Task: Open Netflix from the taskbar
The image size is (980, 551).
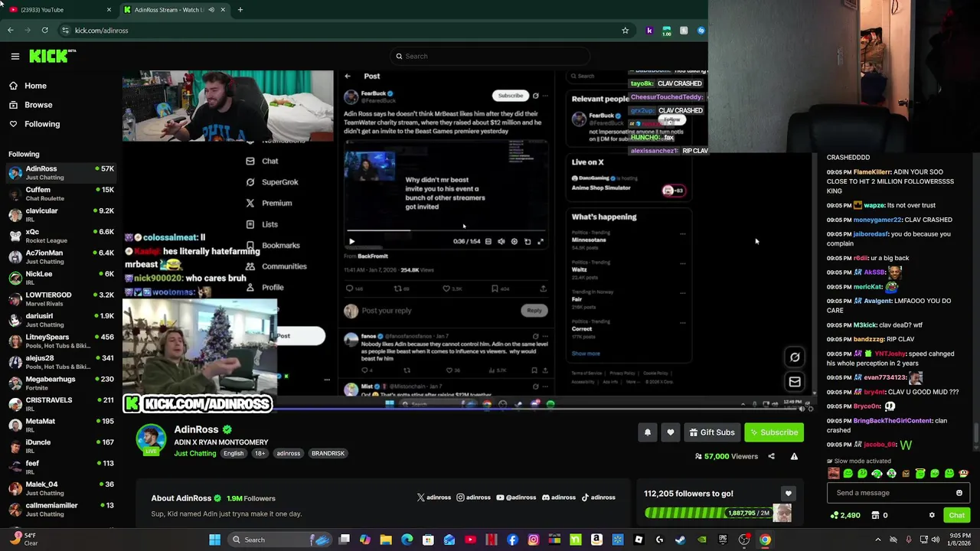Action: pos(492,540)
